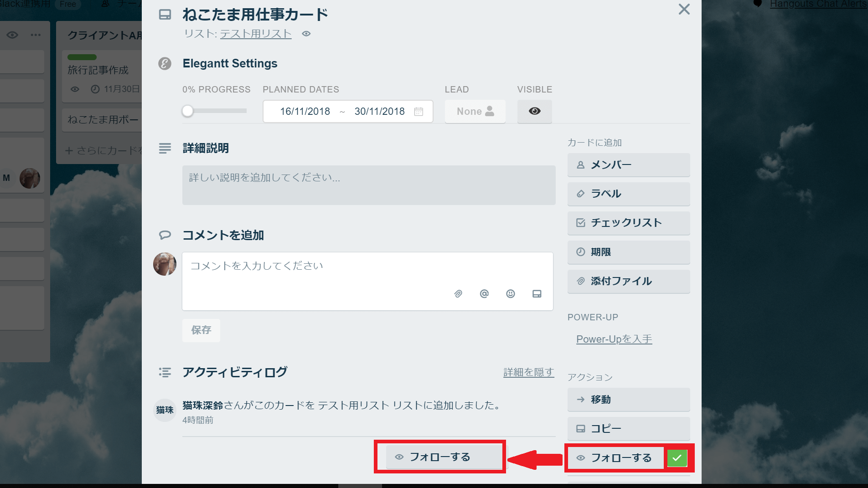Open the emoji picker in comment box
This screenshot has width=868, height=488.
[x=511, y=294]
